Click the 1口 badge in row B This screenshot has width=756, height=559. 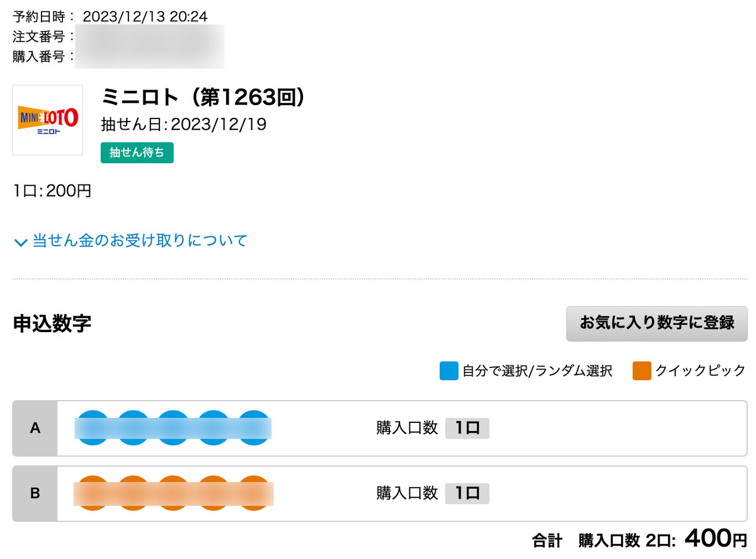(467, 493)
